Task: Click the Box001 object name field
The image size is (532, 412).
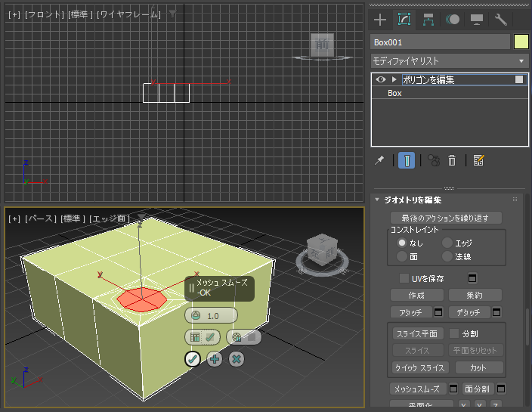Action: tap(440, 42)
